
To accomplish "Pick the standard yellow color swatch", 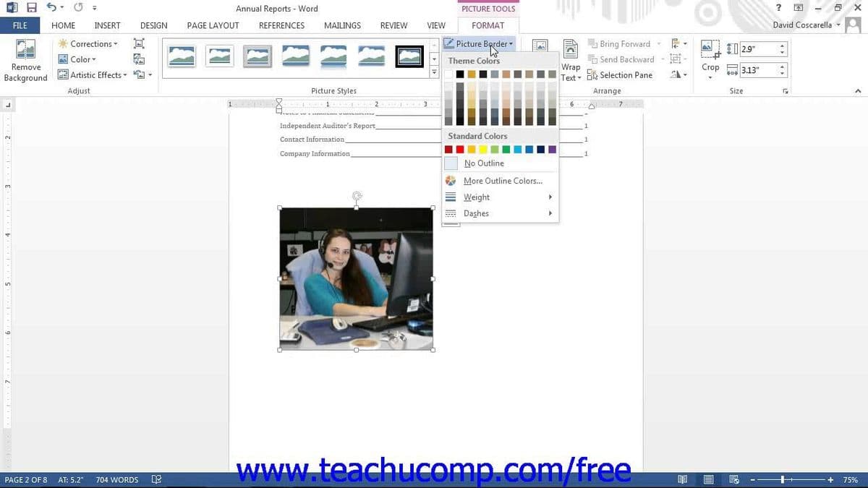I will pyautogui.click(x=483, y=150).
